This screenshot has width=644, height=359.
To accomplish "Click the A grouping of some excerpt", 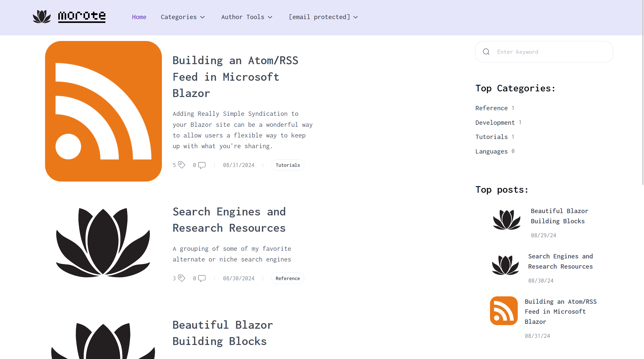I will pos(232,254).
